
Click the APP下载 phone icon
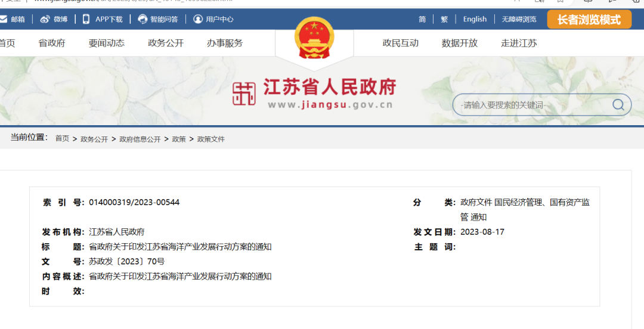[86, 19]
